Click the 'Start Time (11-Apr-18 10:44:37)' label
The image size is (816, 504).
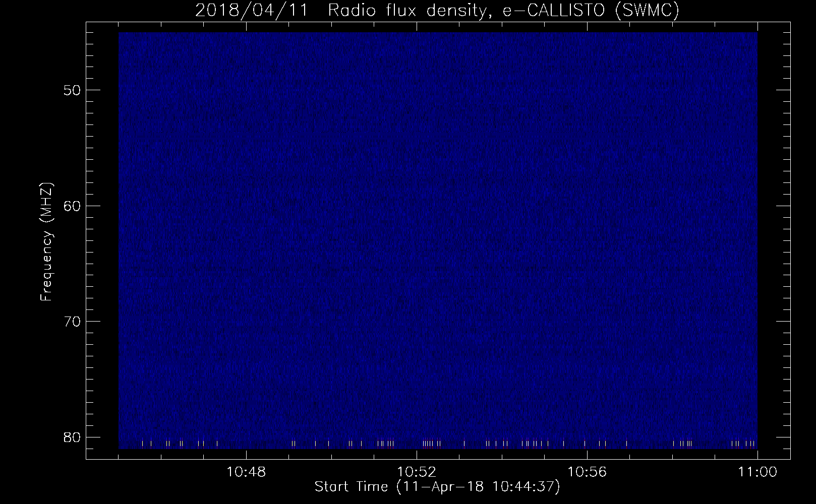tap(437, 487)
